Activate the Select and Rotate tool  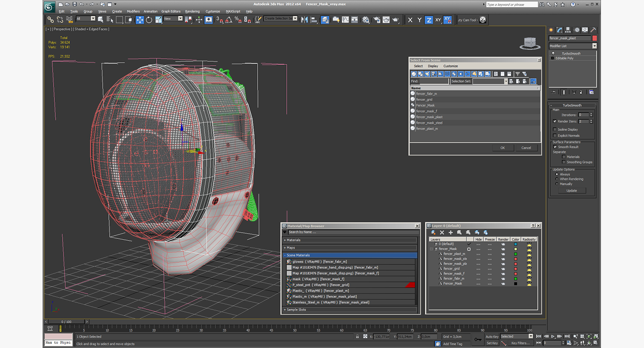click(149, 20)
